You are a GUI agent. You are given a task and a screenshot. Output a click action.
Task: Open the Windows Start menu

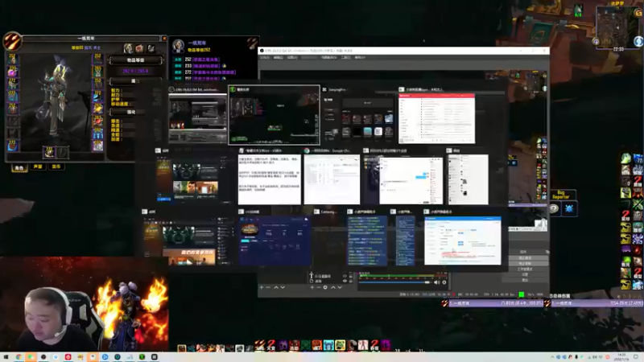click(x=6, y=357)
